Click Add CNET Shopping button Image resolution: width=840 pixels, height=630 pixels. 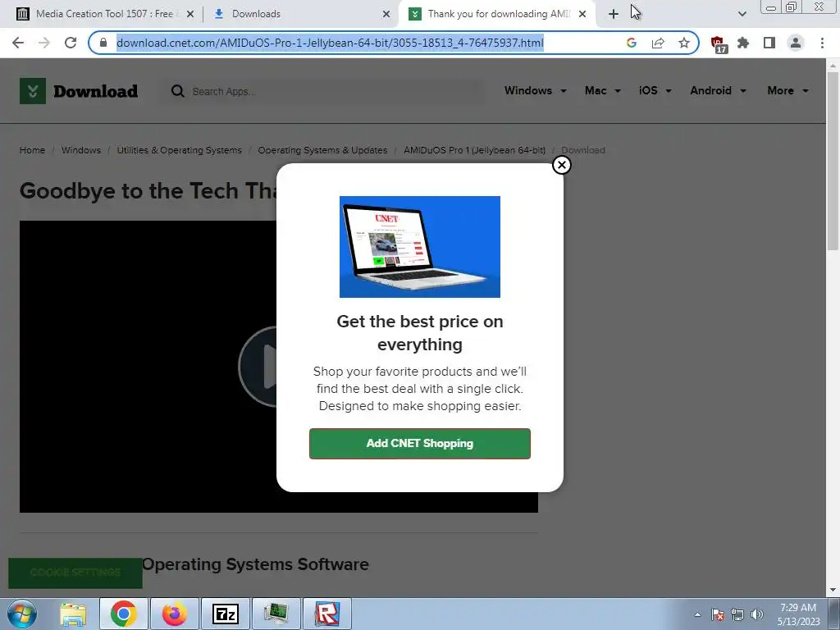tap(419, 444)
